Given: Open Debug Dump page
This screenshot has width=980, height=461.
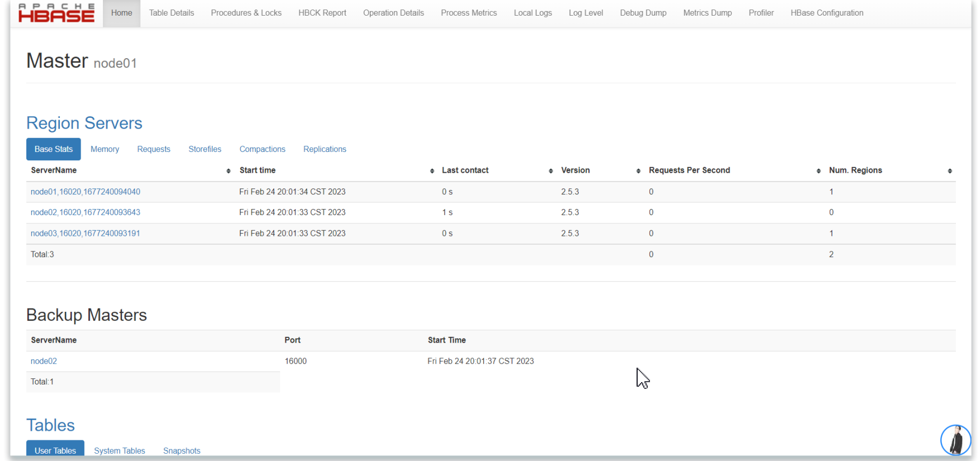Looking at the screenshot, I should 643,13.
